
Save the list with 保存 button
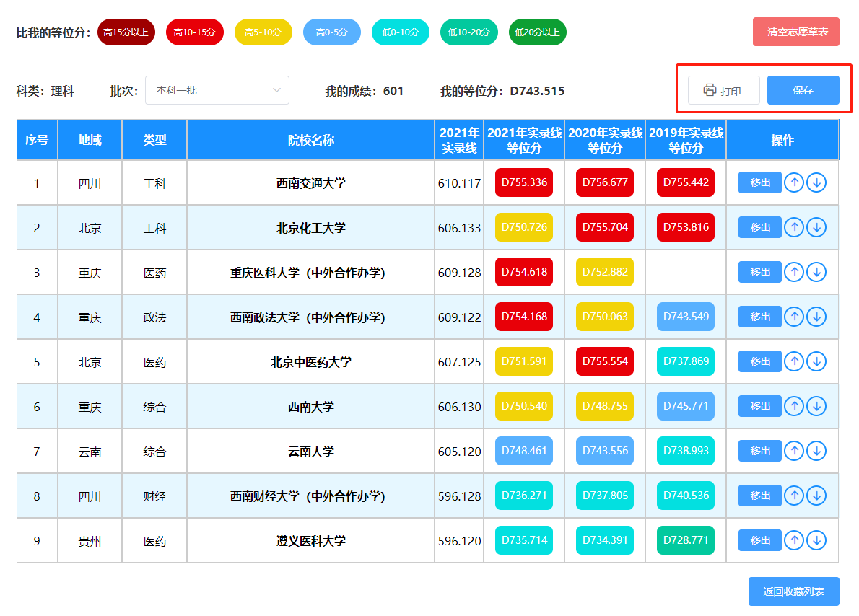pyautogui.click(x=803, y=90)
